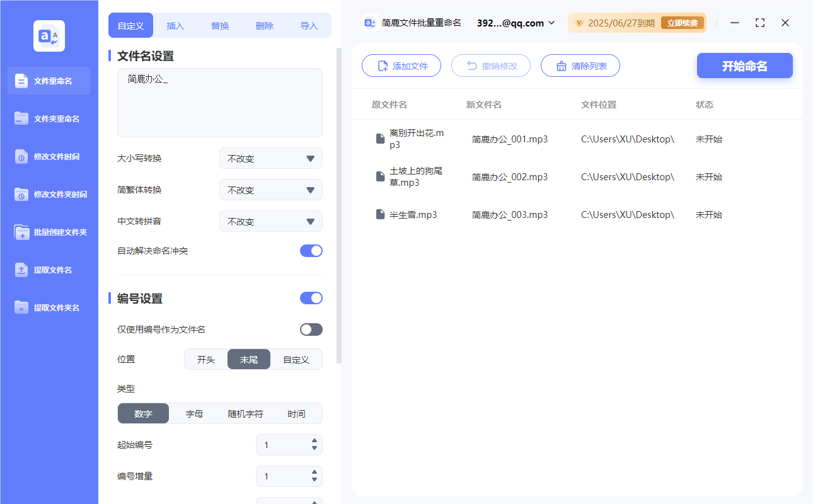
Task: Switch to the 删除 tab
Action: click(x=265, y=25)
